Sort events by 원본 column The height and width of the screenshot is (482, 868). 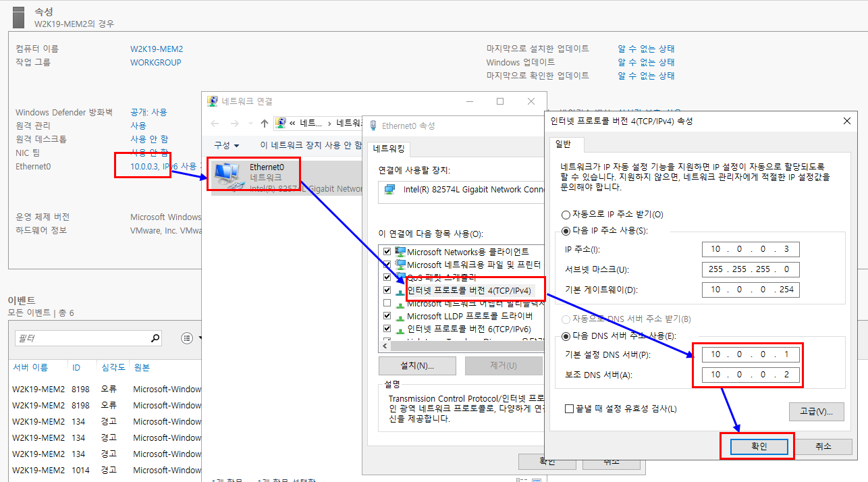[x=141, y=367]
